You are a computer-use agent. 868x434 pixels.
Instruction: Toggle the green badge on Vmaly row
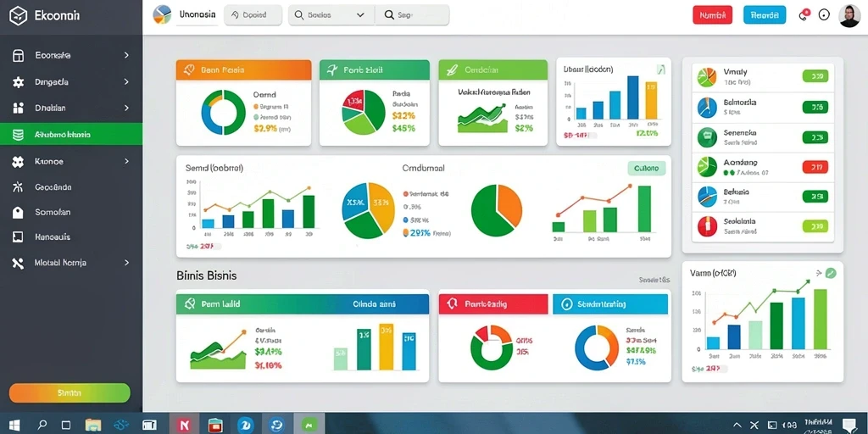point(815,76)
